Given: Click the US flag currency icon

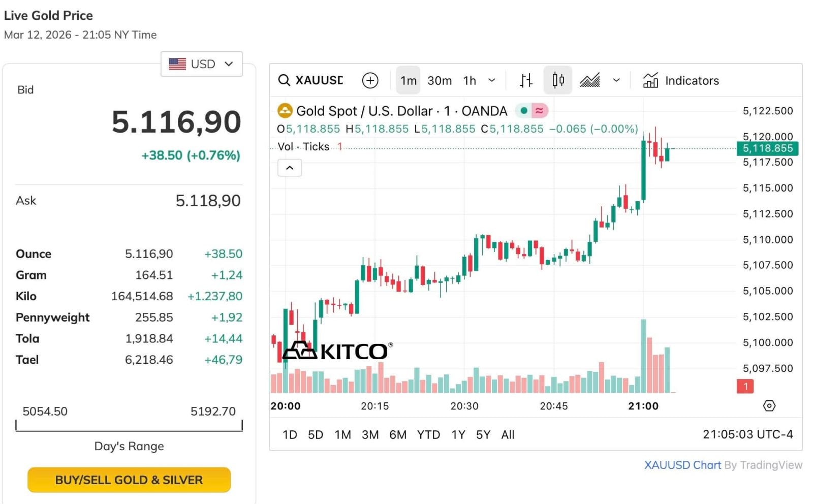Looking at the screenshot, I should [177, 64].
